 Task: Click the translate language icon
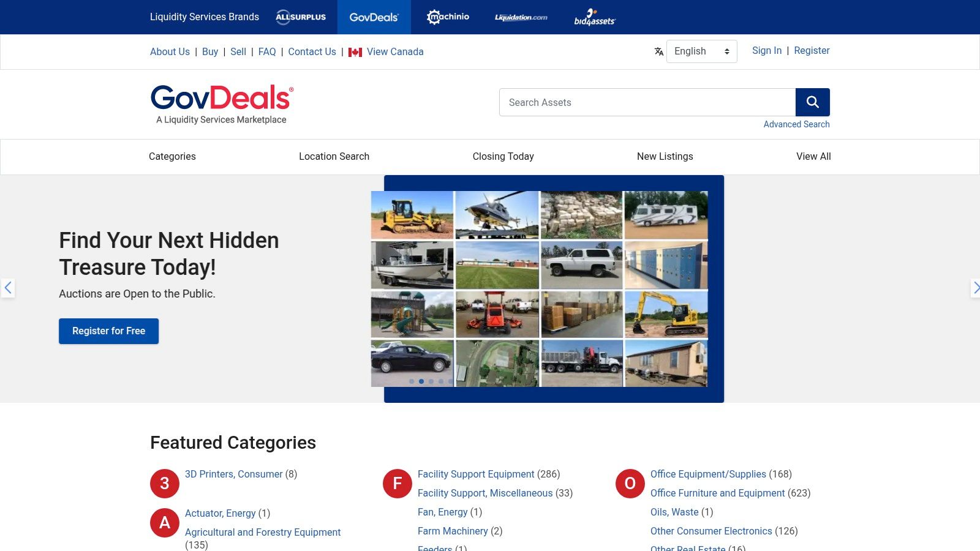(658, 51)
